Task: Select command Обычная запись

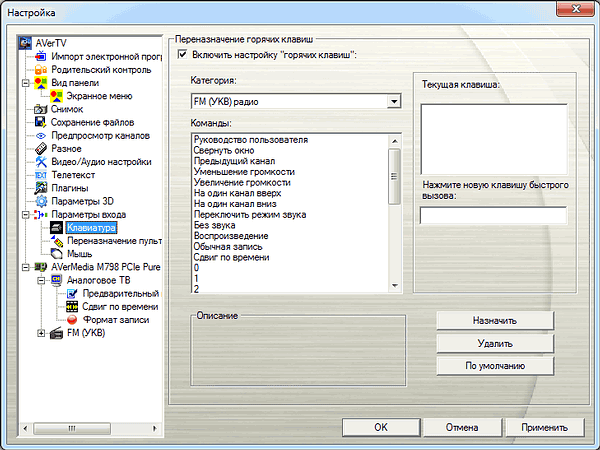Action: click(x=290, y=247)
